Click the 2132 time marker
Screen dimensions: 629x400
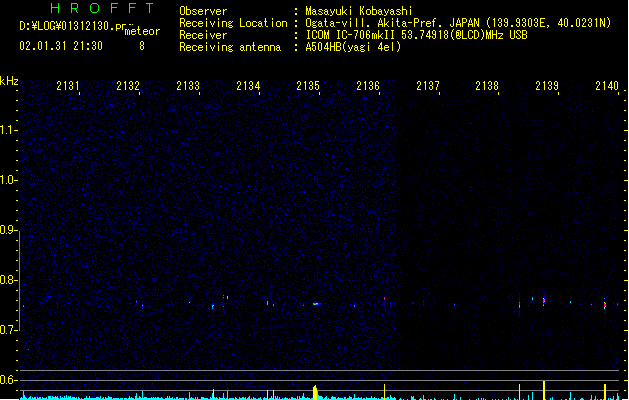(x=128, y=86)
